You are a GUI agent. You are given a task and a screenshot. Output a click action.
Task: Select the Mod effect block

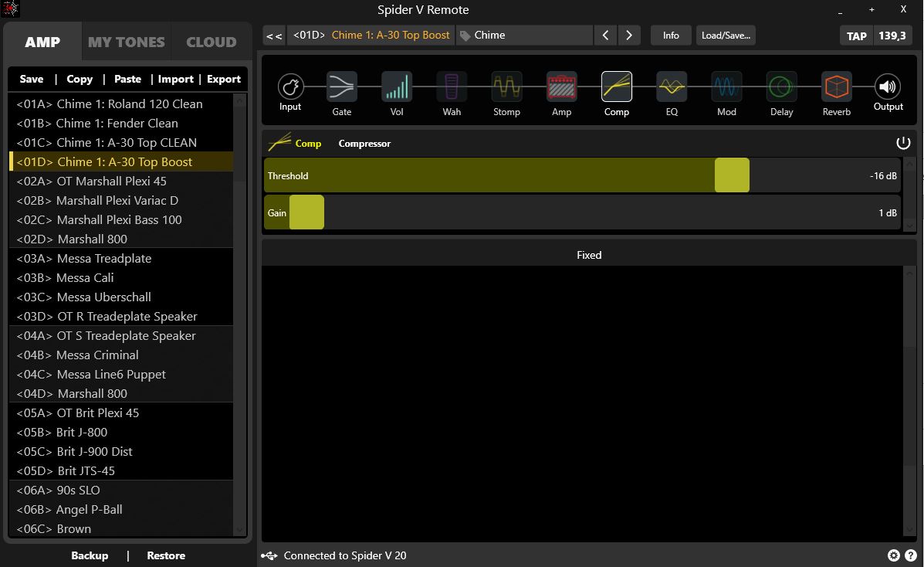point(726,87)
